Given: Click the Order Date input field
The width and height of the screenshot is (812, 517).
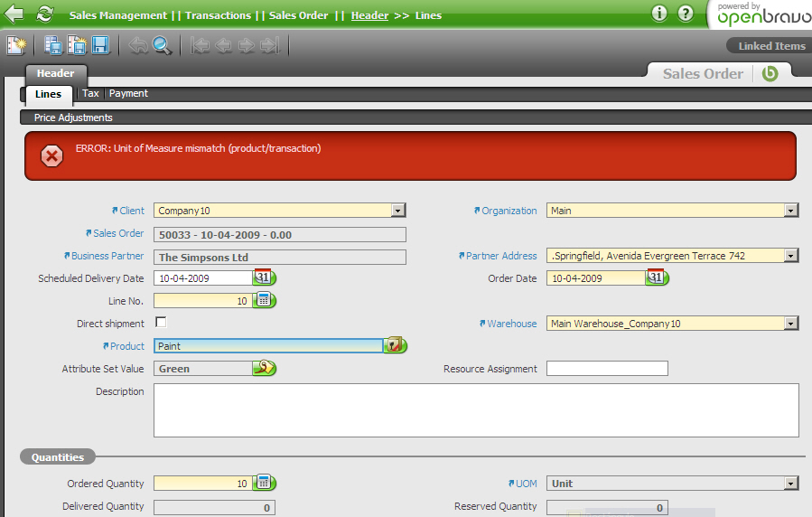Looking at the screenshot, I should tap(595, 278).
